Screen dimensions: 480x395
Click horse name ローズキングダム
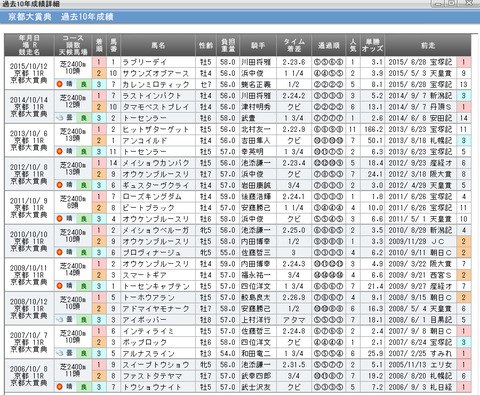152,197
